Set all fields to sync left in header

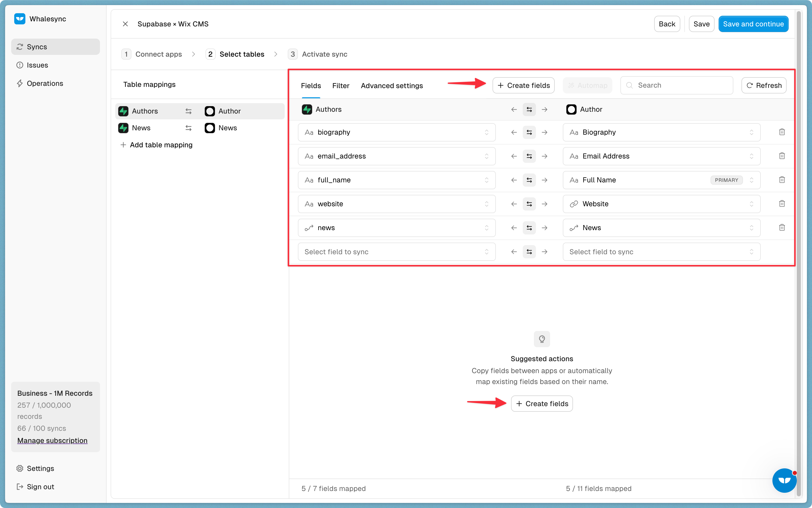click(514, 109)
